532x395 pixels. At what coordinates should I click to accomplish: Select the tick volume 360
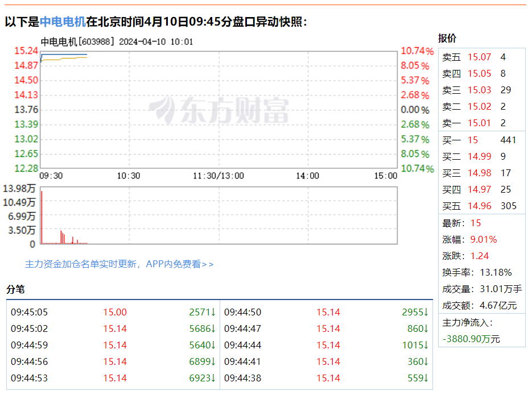click(x=418, y=361)
